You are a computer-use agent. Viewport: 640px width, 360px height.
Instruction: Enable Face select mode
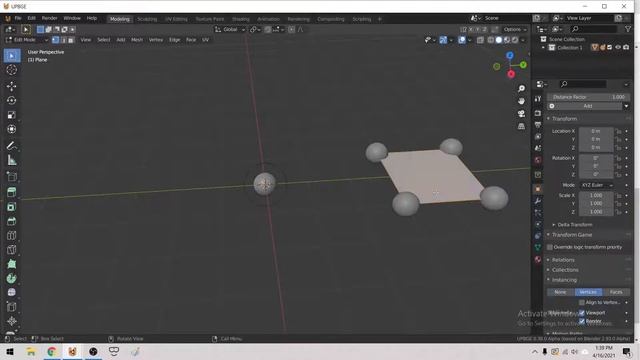tap(71, 40)
